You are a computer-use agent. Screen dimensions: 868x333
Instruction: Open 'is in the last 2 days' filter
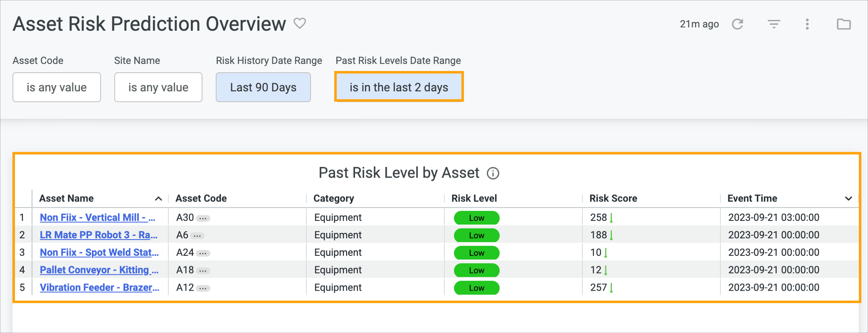[399, 87]
